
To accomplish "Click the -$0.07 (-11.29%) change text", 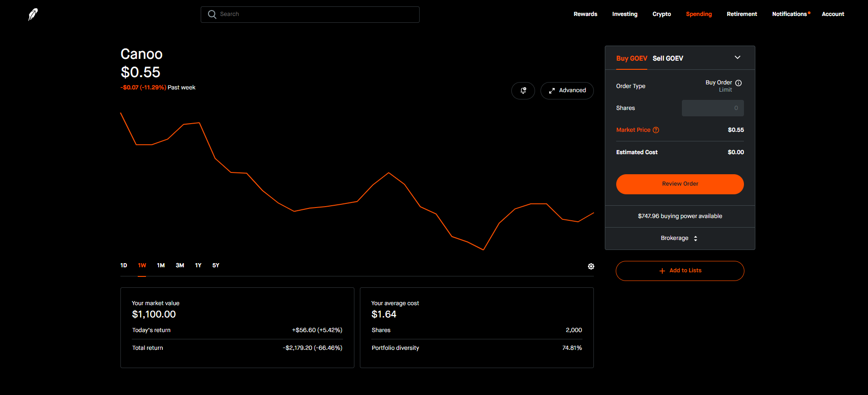I will coord(143,88).
